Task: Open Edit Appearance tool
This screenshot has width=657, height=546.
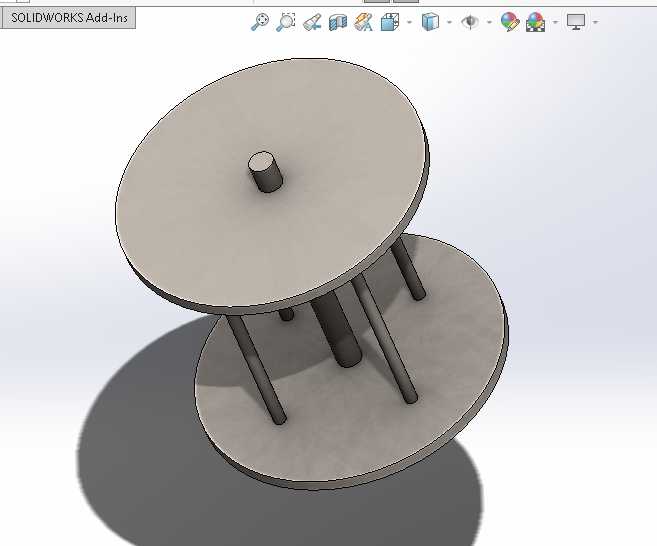Action: point(510,22)
